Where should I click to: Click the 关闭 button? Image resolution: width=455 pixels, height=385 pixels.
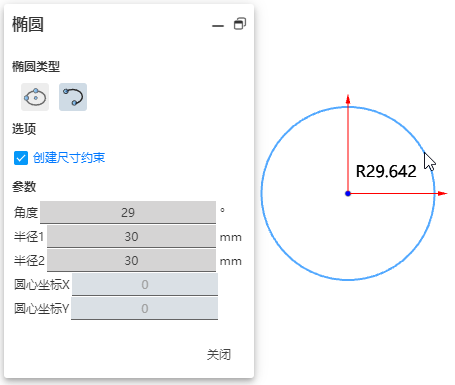pyautogui.click(x=219, y=354)
